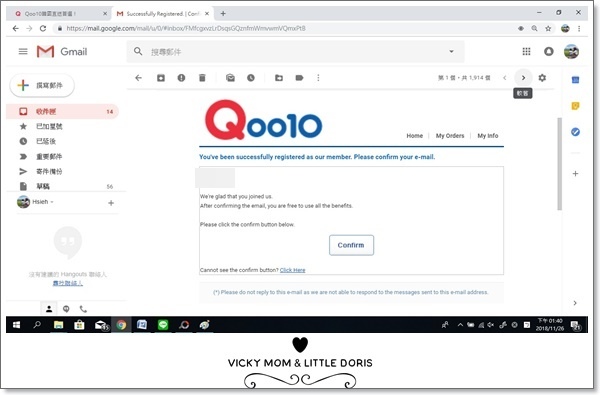Image resolution: width=600 pixels, height=395 pixels.
Task: Move email to a folder
Action: coord(279,78)
